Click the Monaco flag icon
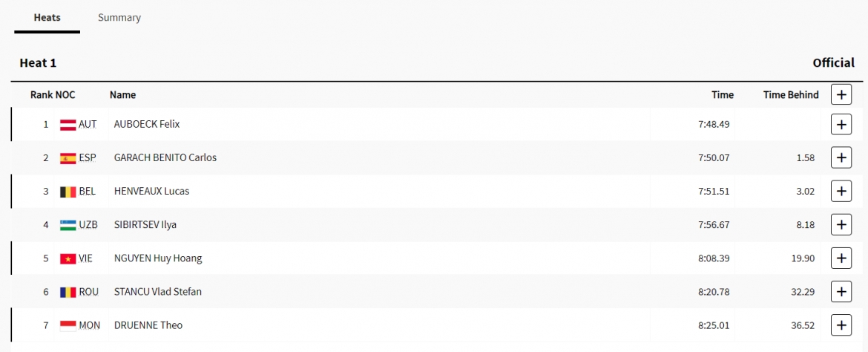The image size is (868, 352). pyautogui.click(x=68, y=325)
